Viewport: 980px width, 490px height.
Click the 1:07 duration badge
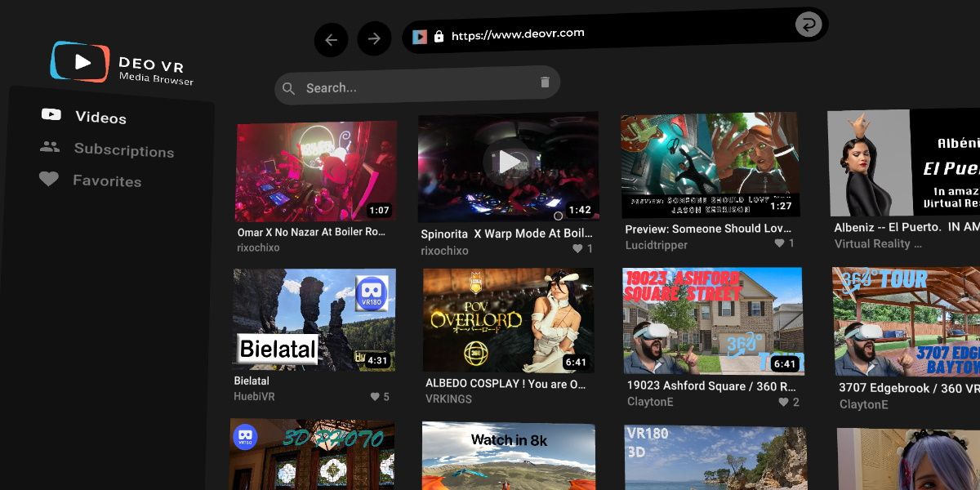click(379, 210)
